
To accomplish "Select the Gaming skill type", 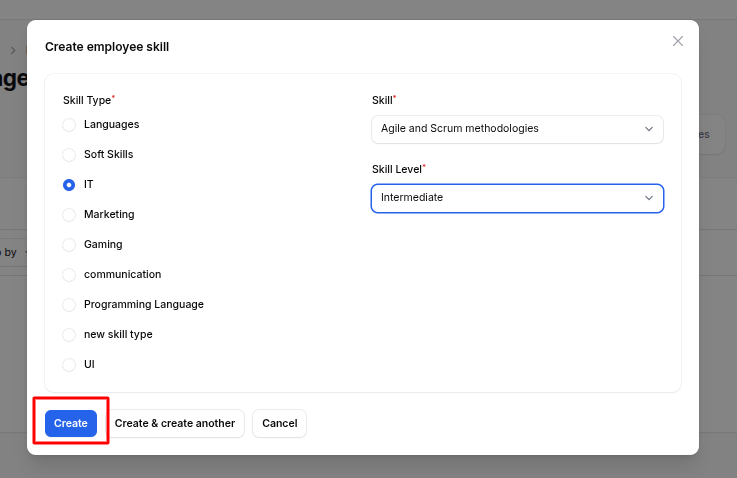I will click(69, 245).
